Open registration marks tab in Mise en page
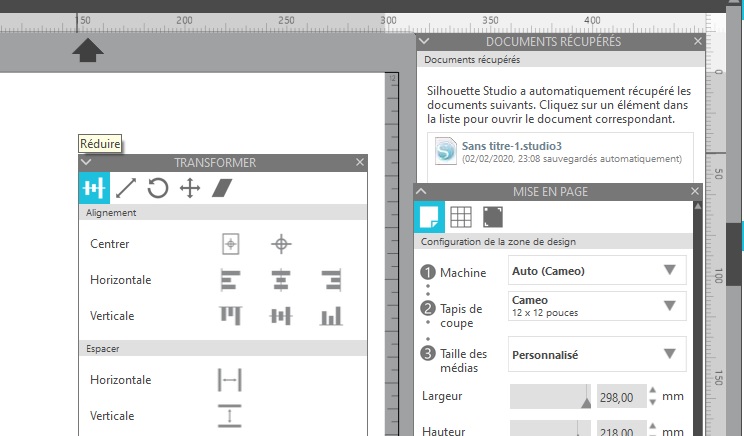 click(493, 217)
